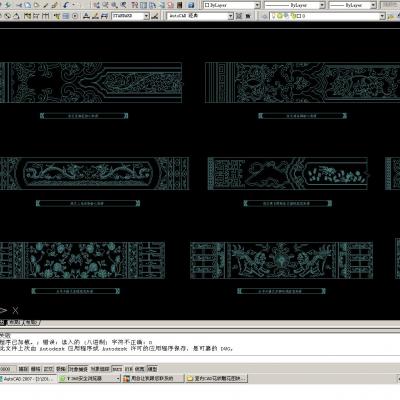Click the Dimension Text Edit icon

click(x=95, y=16)
